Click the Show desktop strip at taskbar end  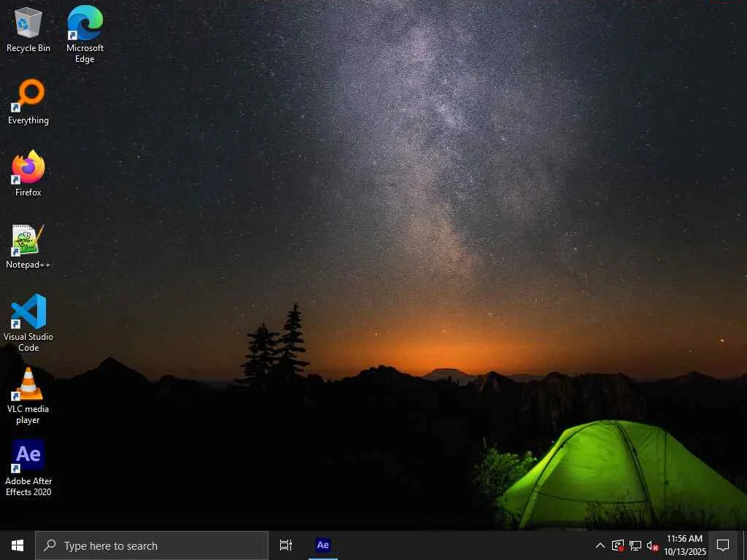pos(744,545)
